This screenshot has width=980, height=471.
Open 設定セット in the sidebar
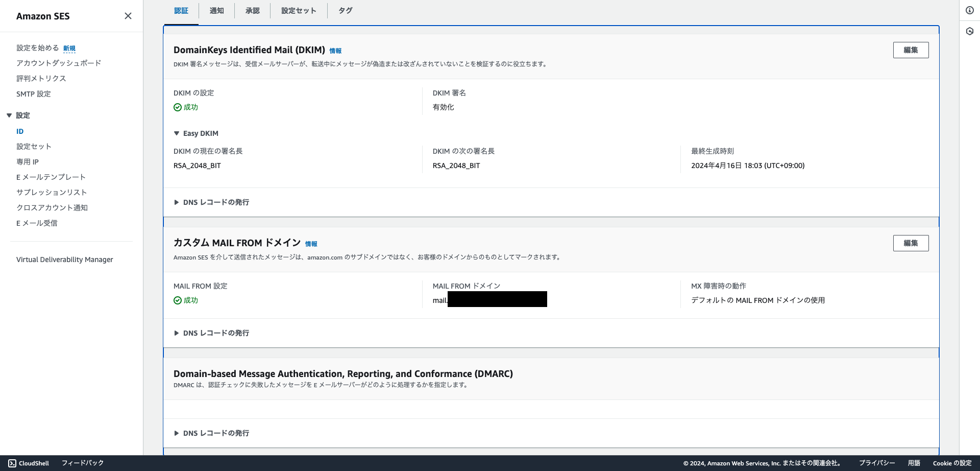pos(34,147)
